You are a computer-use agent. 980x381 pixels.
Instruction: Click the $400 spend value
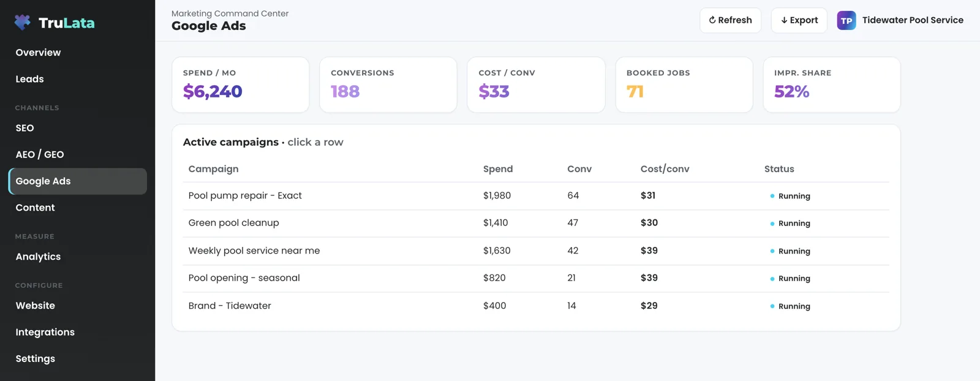click(x=494, y=306)
